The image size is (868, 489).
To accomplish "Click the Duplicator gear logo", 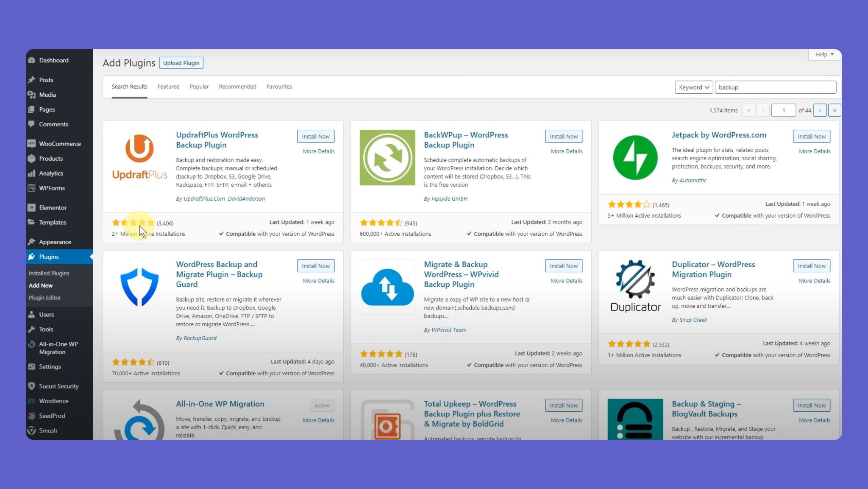I will click(x=635, y=287).
